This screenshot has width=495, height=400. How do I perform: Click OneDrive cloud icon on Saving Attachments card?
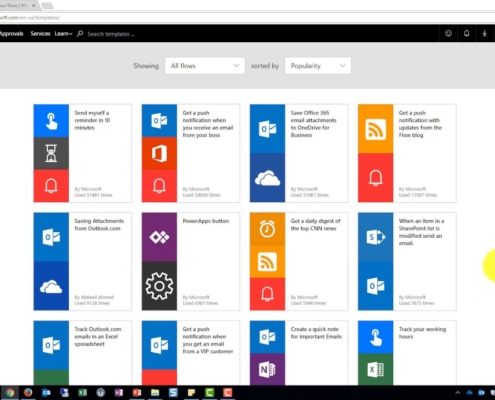51,286
